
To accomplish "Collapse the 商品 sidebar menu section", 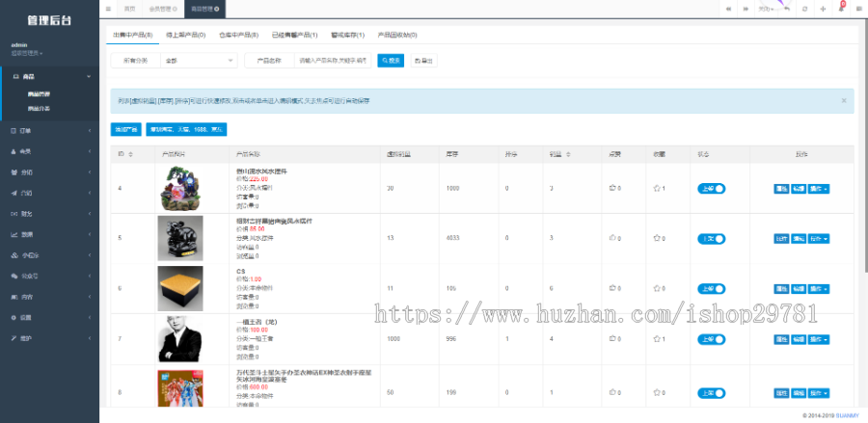I will pyautogui.click(x=50, y=76).
